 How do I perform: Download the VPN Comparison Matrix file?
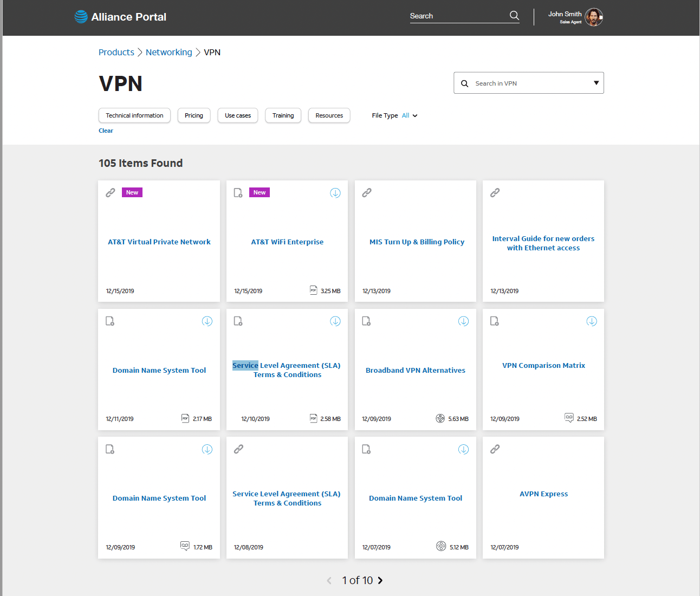592,321
